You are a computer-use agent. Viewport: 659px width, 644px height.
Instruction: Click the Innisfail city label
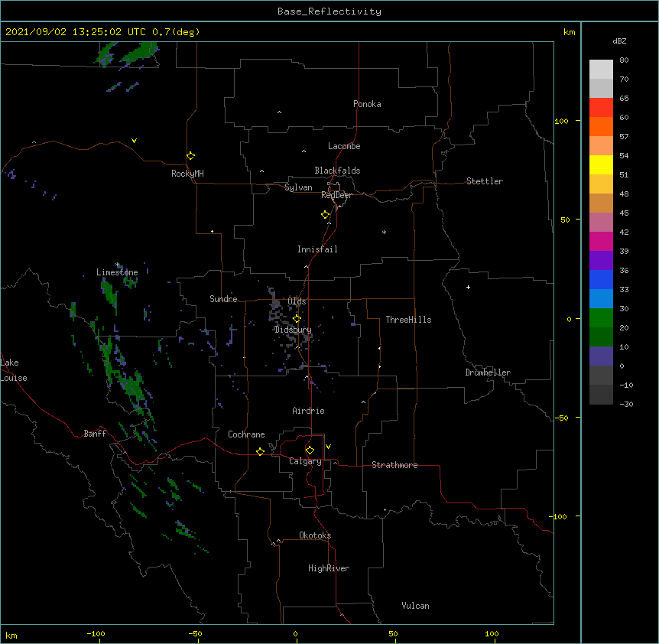click(x=317, y=249)
